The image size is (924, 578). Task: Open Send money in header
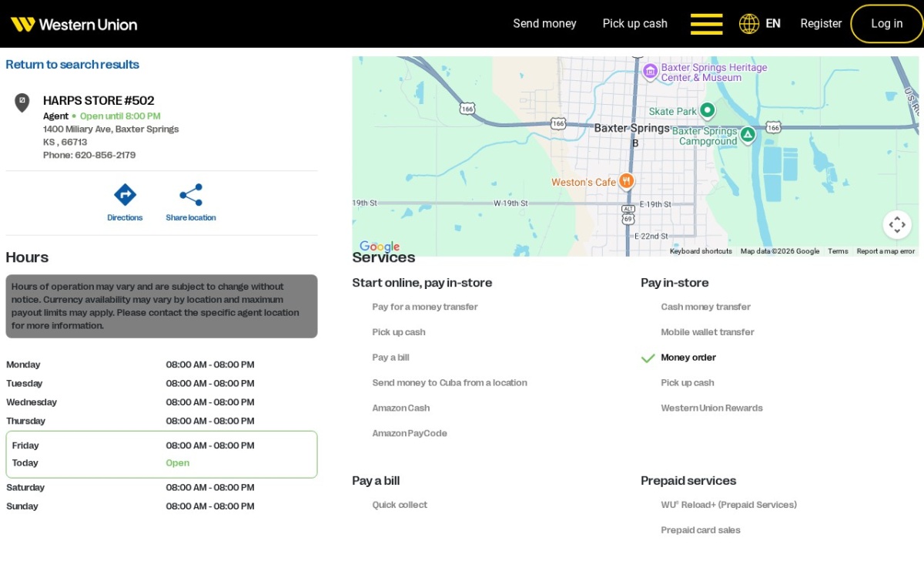tap(544, 24)
